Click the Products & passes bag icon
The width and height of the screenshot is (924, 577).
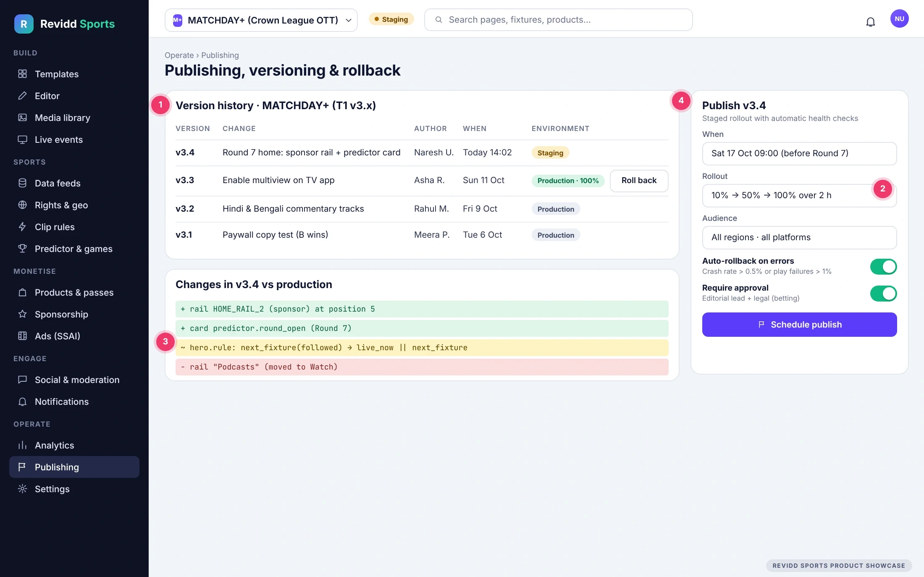[22, 292]
